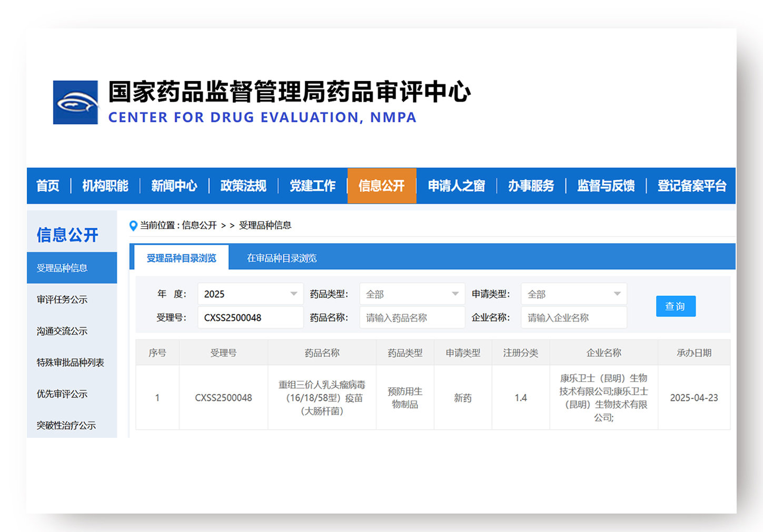
Task: Click the 查询 search button
Action: coord(675,306)
